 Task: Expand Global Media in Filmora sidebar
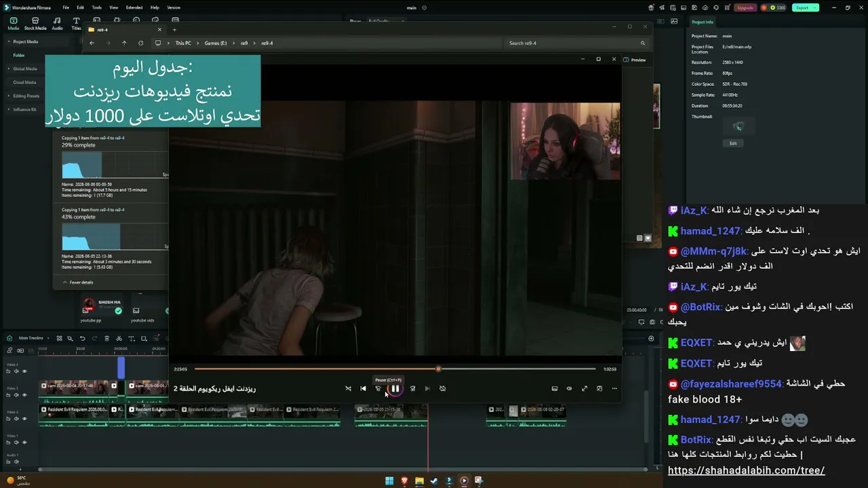point(9,68)
